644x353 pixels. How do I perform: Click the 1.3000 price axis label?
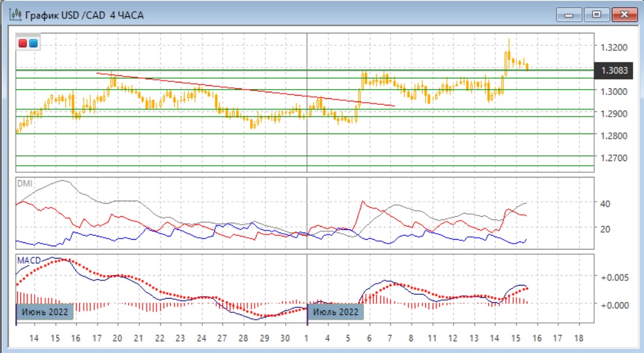[x=614, y=92]
